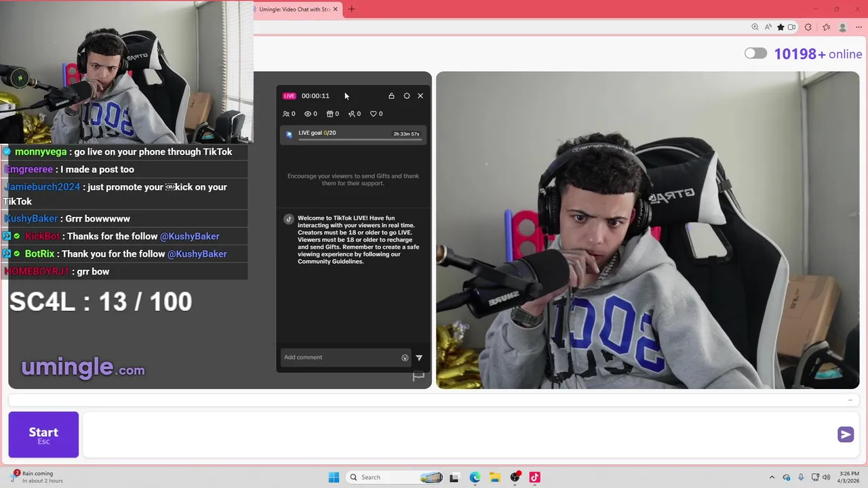The width and height of the screenshot is (868, 488).
Task: Open the clock and date flyout
Action: pyautogui.click(x=849, y=477)
